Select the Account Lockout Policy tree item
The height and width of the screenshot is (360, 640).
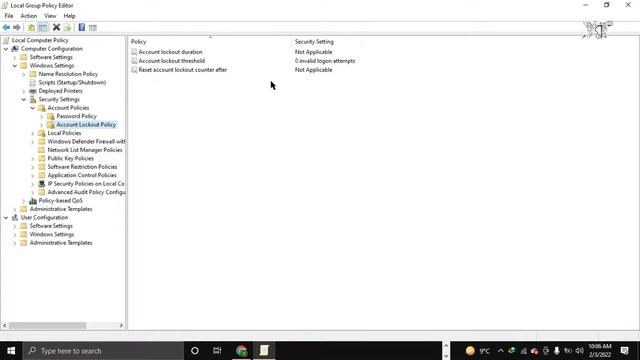(86, 125)
